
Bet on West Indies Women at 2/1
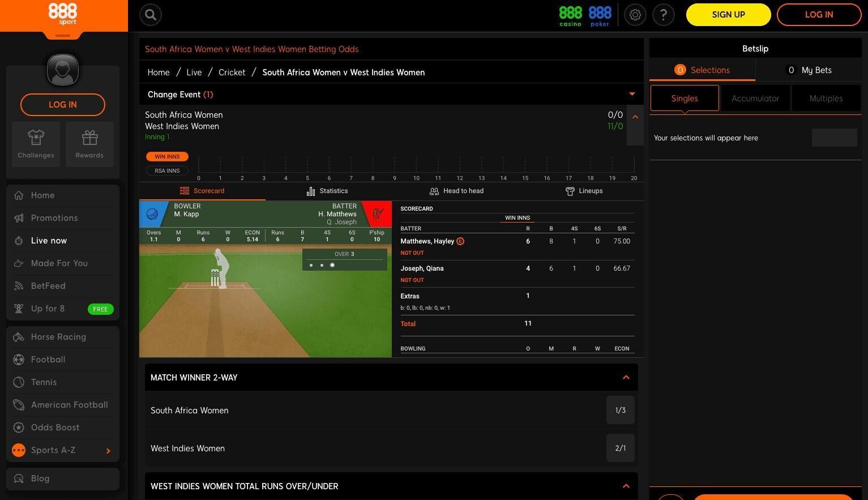pos(621,448)
